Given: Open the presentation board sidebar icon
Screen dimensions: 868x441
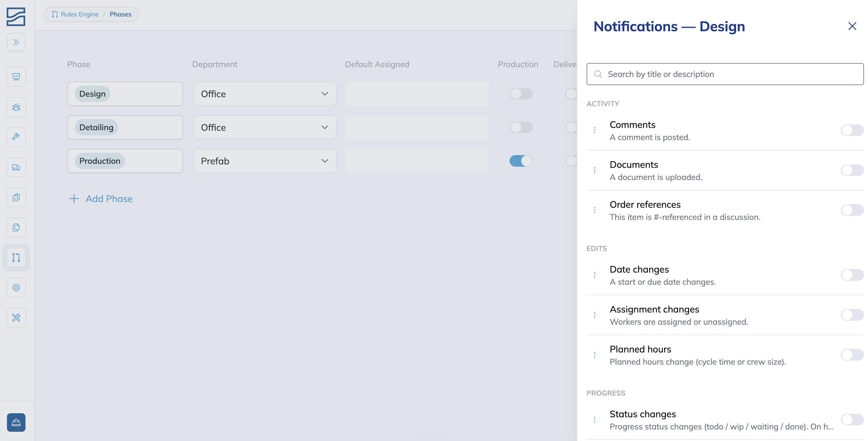Looking at the screenshot, I should coord(16,77).
